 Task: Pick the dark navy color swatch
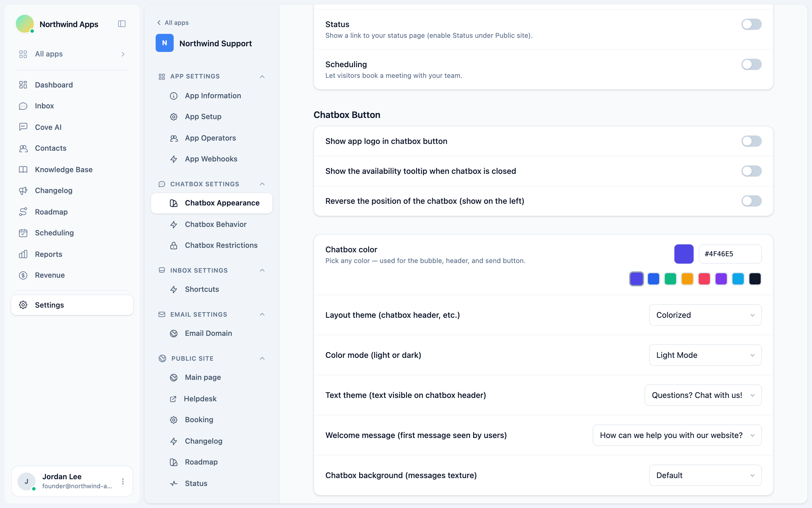[x=755, y=279]
